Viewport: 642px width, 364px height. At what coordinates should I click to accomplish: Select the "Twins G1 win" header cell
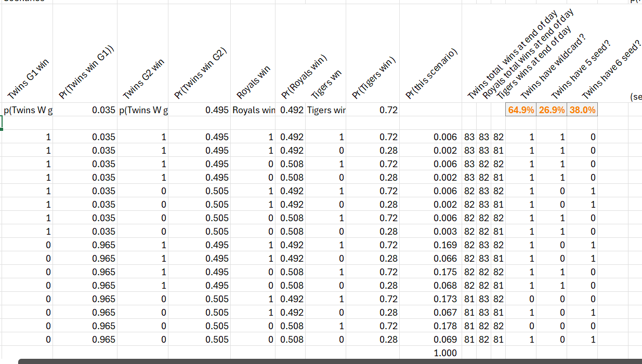[x=29, y=78]
